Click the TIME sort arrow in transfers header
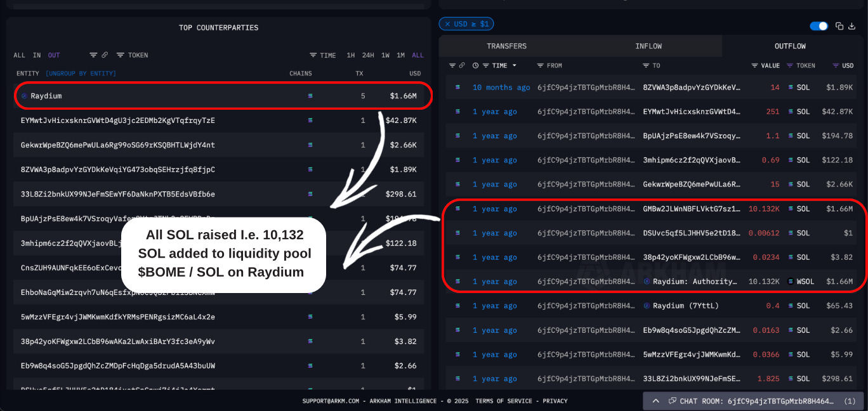Viewport: 868px width, 411px height. [x=515, y=65]
